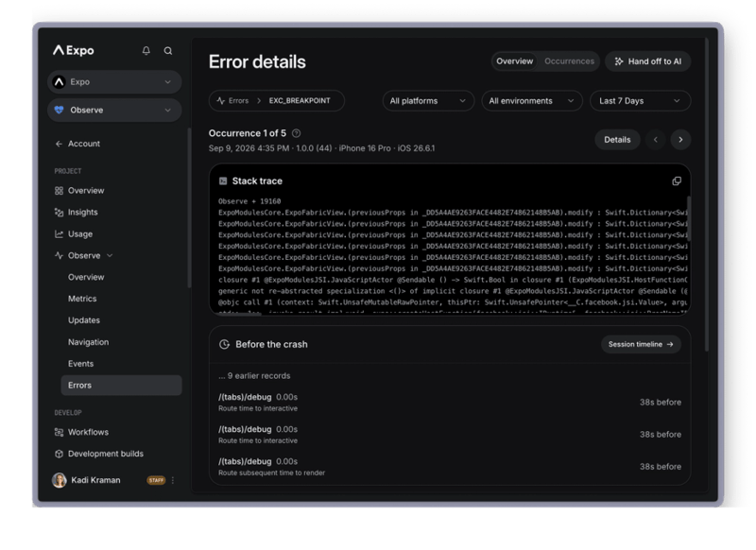Open the Session timeline link
The width and height of the screenshot is (756, 550).
[x=641, y=344]
